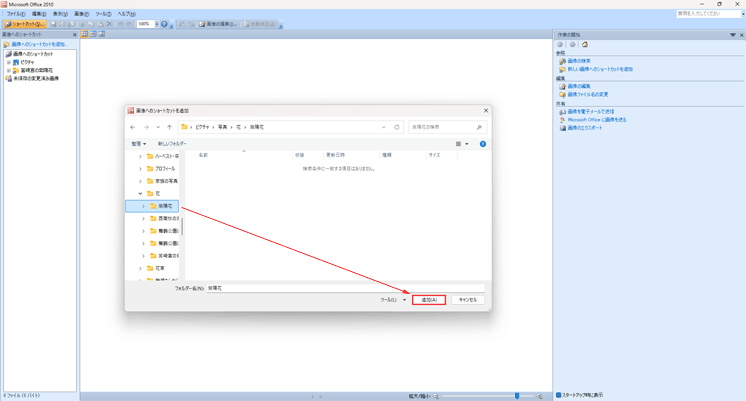Switch to thumbnail view in the preview pane
Image resolution: width=746 pixels, height=401 pixels.
point(85,34)
